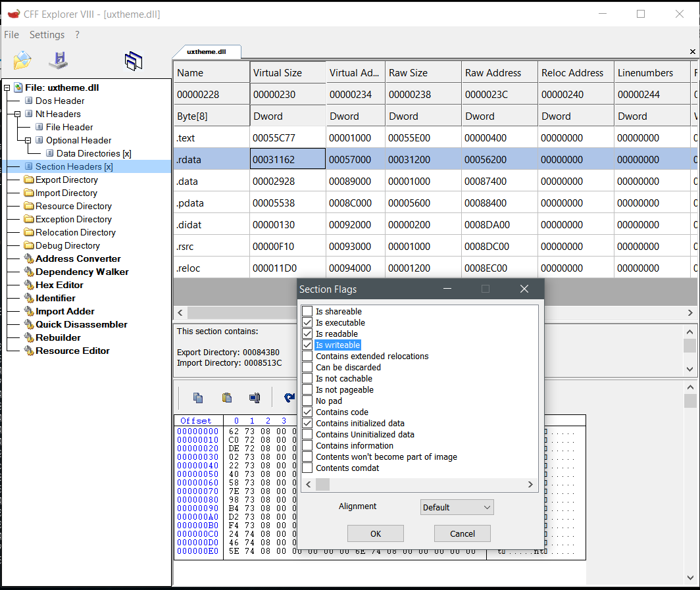
Task: Collapse the Nt Headers tree node
Action: (17, 114)
